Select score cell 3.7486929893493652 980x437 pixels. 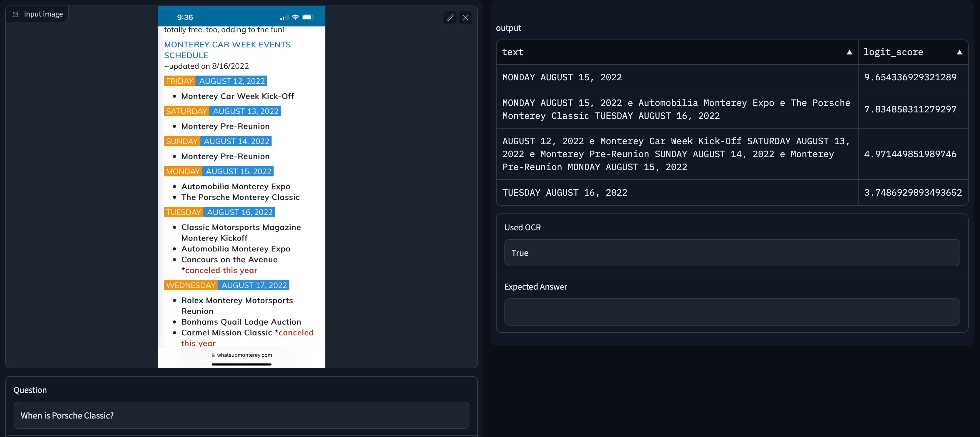point(913,193)
